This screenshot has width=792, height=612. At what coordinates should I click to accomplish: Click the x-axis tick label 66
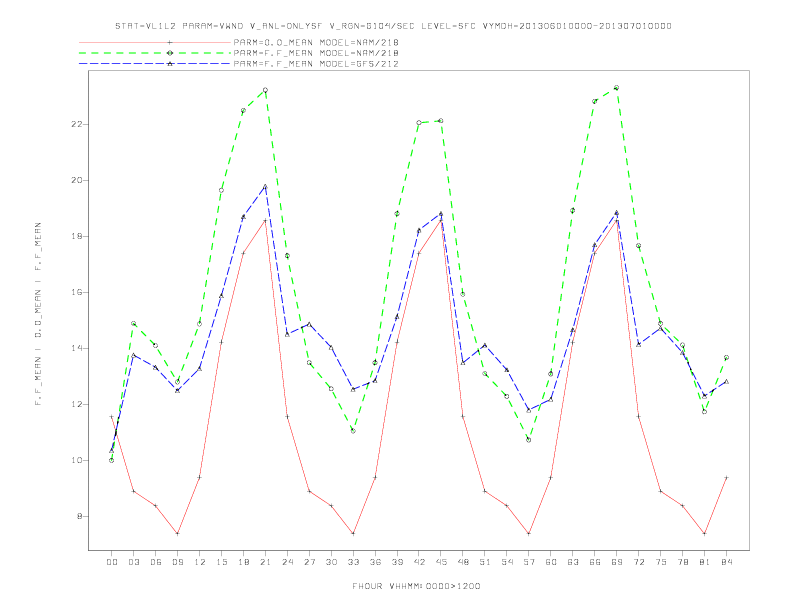pos(595,562)
